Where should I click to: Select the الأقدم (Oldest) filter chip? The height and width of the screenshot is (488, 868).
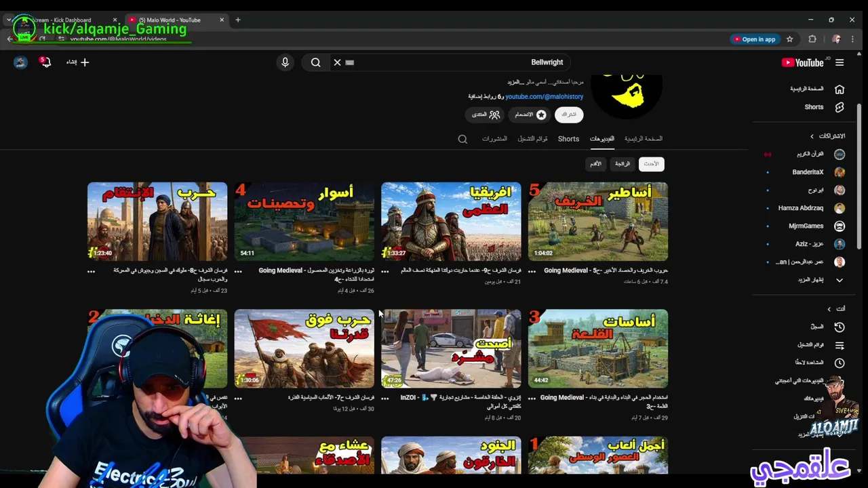pyautogui.click(x=595, y=164)
